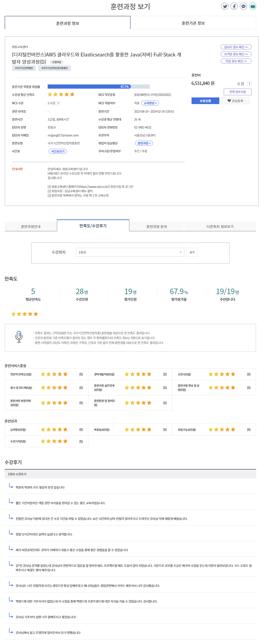Image resolution: width=265 pixels, height=644 pixels.
Task: Click the 훈련비 help question mark icon
Action: (x=249, y=84)
